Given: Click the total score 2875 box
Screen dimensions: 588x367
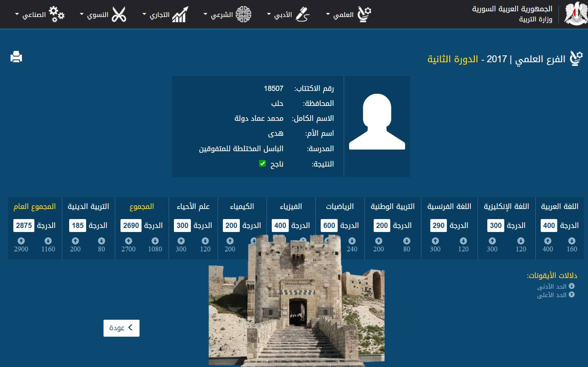Looking at the screenshot, I should click(24, 226).
